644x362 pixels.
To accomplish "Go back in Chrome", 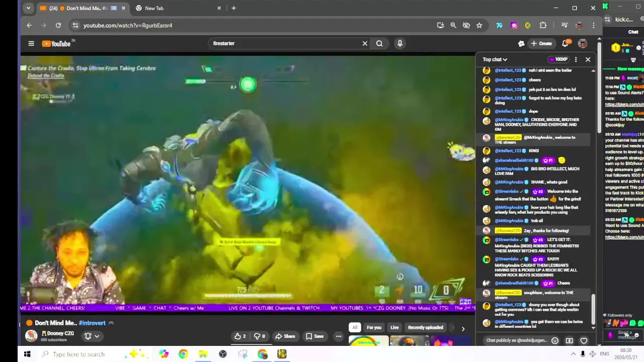I will pyautogui.click(x=29, y=25).
